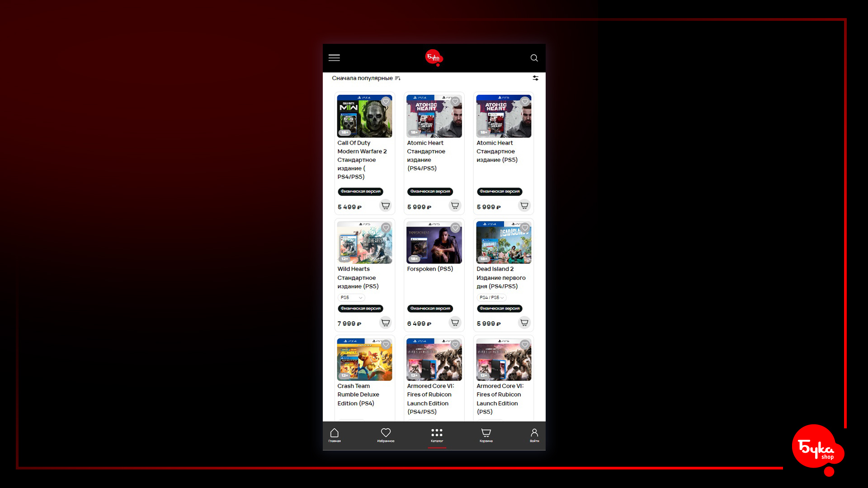The height and width of the screenshot is (488, 868).
Task: Toggle favorite heart on Dead Island 2
Action: (525, 228)
